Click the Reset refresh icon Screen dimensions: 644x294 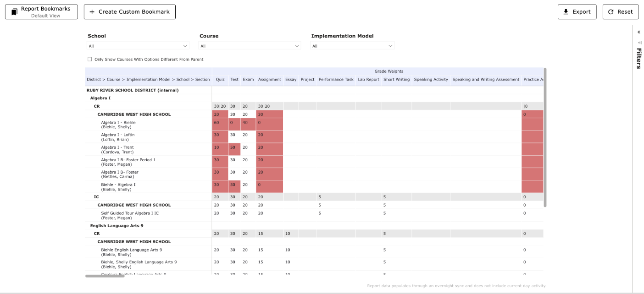click(x=610, y=11)
